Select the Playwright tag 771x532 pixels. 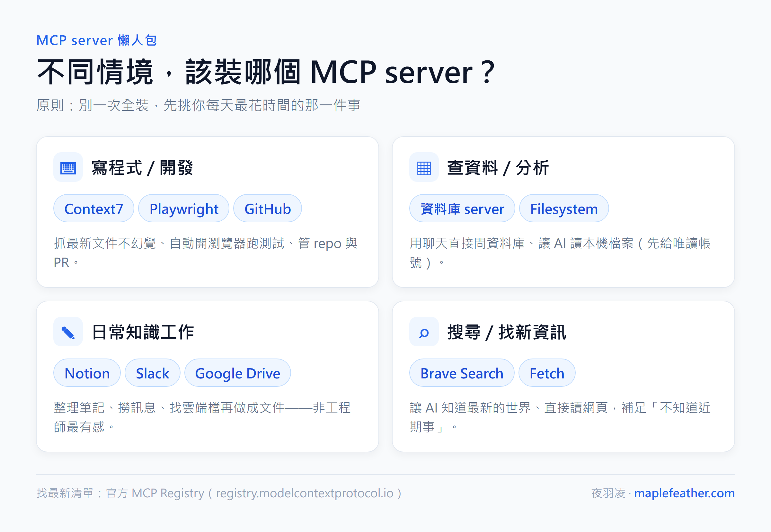[184, 208]
